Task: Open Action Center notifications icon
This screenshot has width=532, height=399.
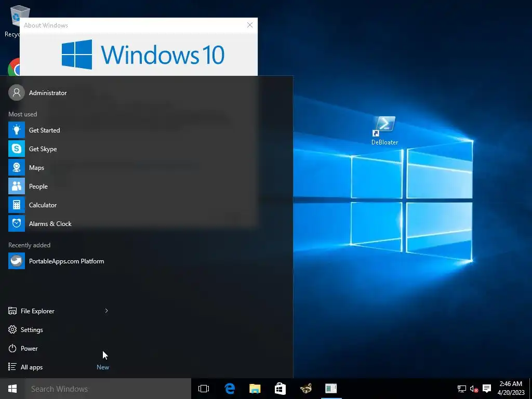Action: (x=487, y=389)
